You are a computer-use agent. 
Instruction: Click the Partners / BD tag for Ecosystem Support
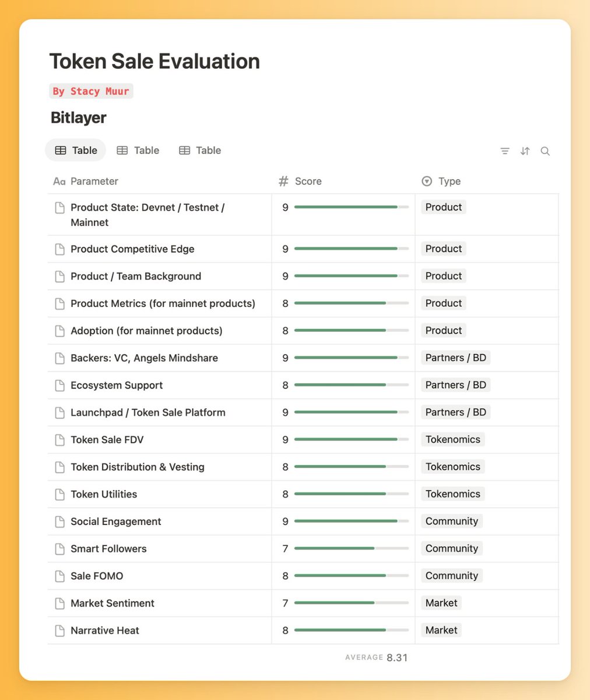tap(456, 385)
